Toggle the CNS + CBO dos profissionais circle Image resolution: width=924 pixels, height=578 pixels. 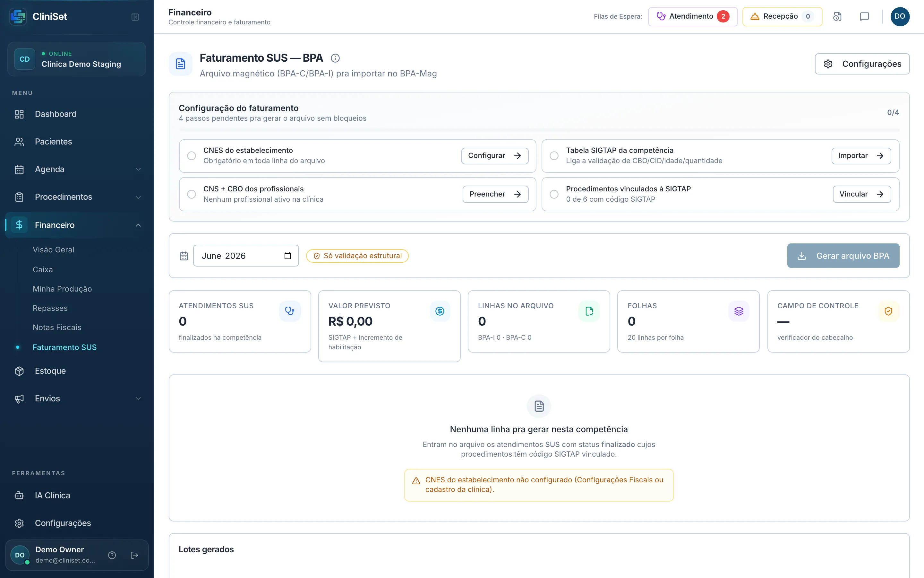point(192,194)
